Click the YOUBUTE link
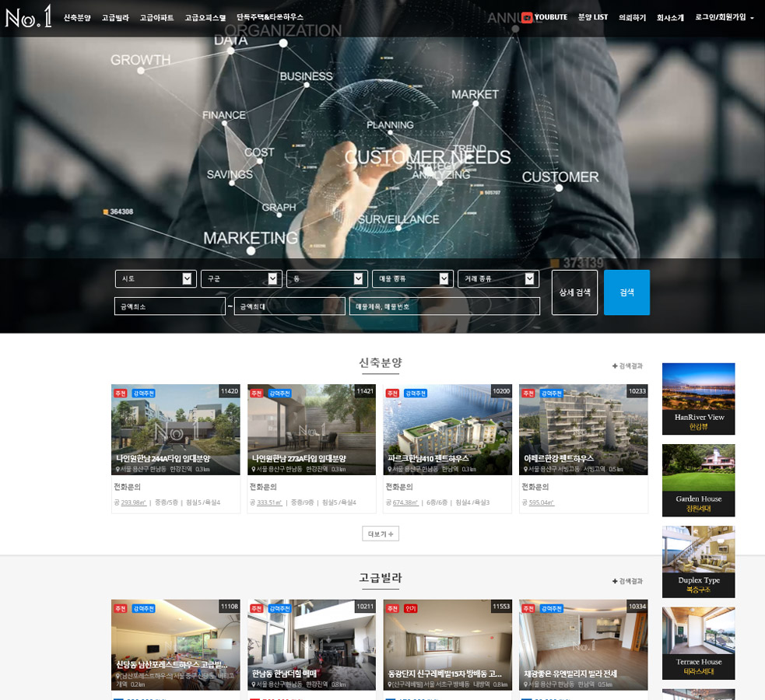Viewport: 765px width, 700px height. (551, 17)
